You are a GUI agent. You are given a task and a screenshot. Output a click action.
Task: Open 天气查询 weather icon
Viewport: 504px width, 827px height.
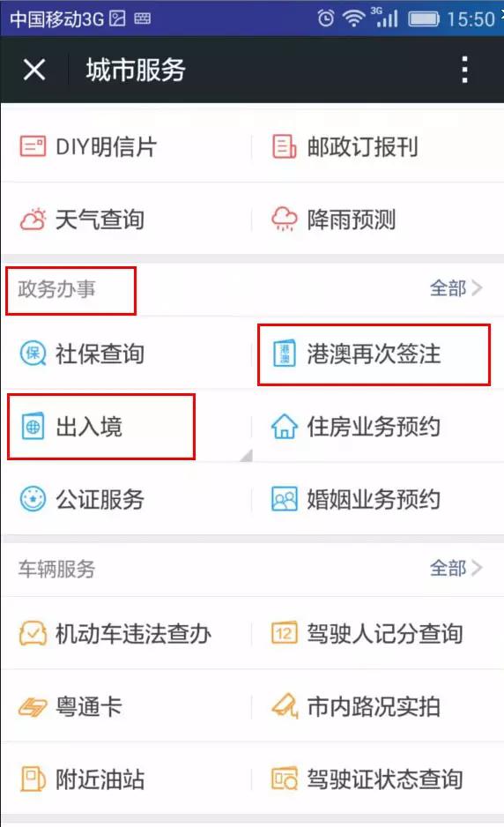pos(33,220)
